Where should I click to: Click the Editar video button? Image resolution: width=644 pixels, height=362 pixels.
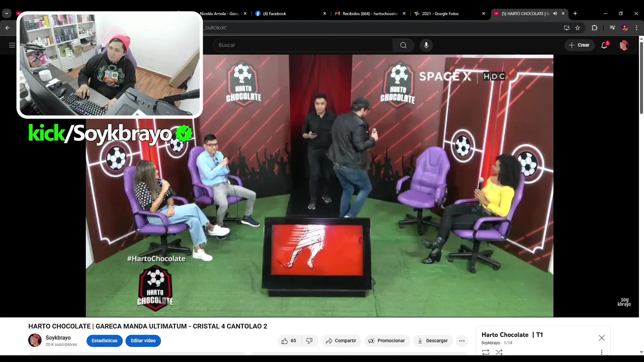pyautogui.click(x=143, y=341)
